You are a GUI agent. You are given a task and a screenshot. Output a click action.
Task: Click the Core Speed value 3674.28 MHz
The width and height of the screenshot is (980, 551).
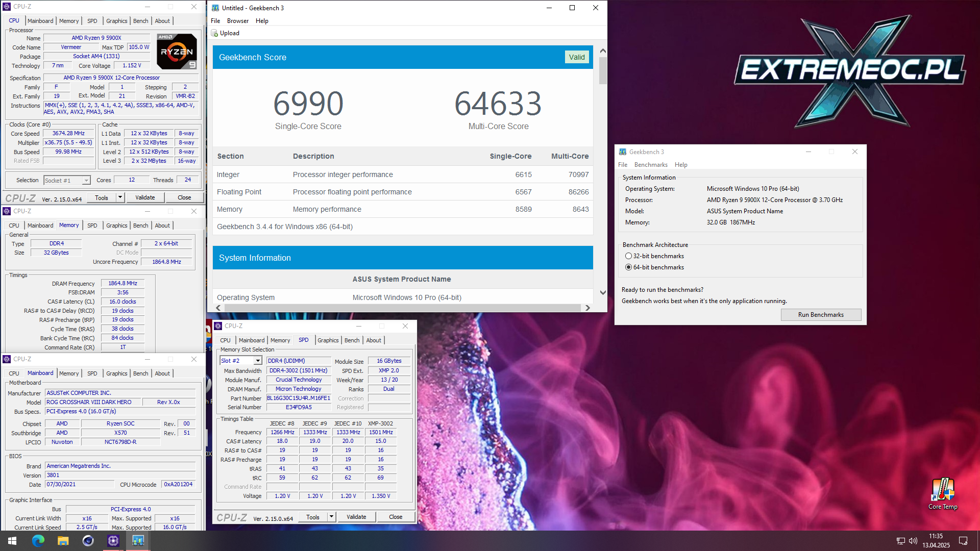68,134
